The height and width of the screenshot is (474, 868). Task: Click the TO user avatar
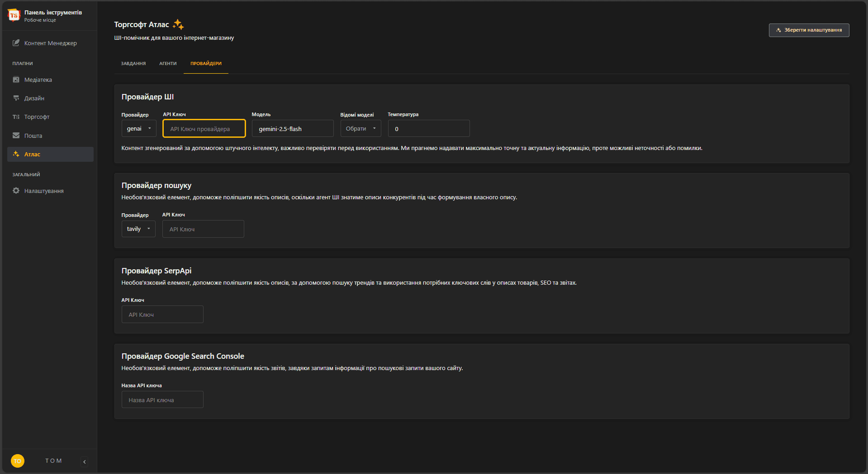17,461
